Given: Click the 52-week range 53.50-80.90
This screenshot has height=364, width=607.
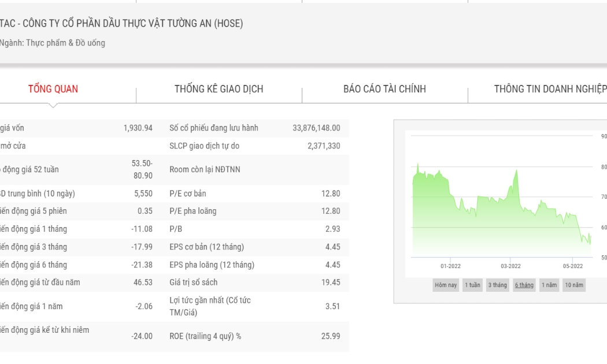Looking at the screenshot, I should click(142, 169).
